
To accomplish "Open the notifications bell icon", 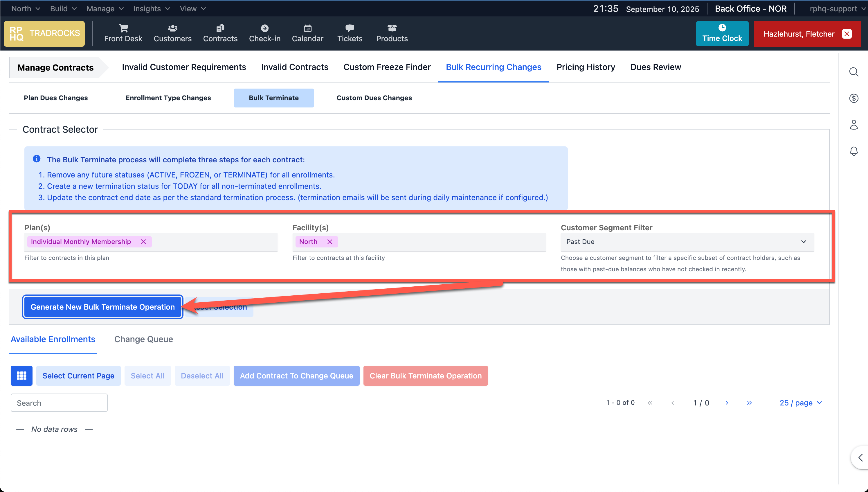I will (853, 151).
